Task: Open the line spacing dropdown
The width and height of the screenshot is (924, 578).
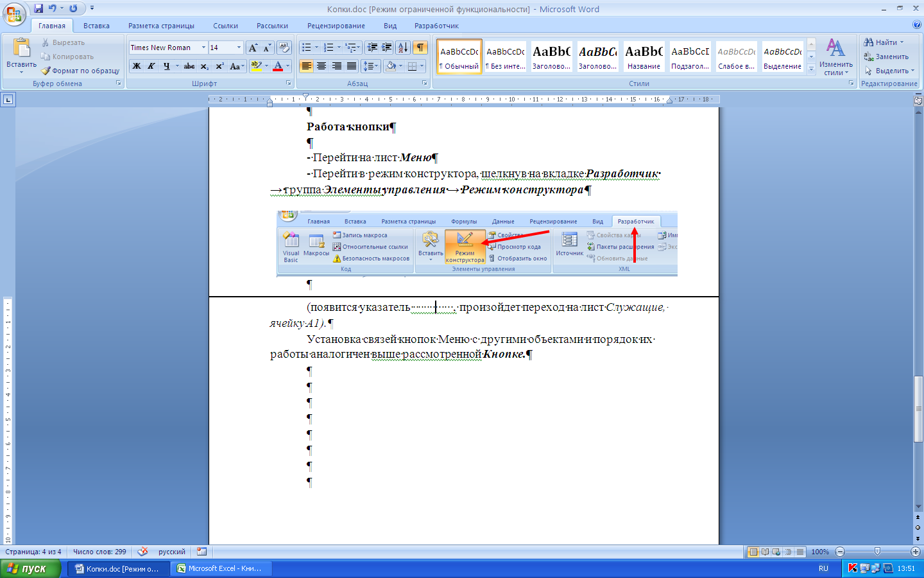Action: click(x=371, y=66)
